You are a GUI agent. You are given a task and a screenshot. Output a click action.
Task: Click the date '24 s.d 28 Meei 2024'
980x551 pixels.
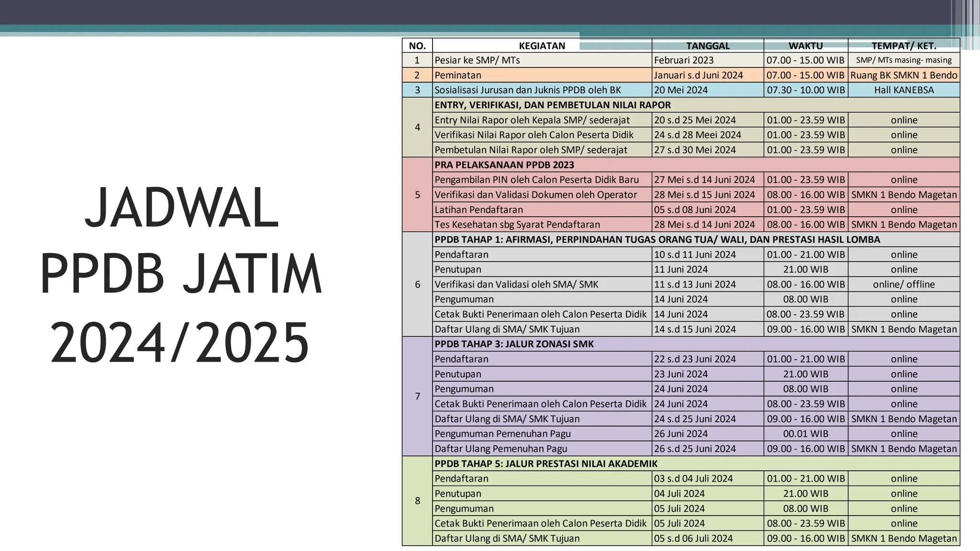708,135
